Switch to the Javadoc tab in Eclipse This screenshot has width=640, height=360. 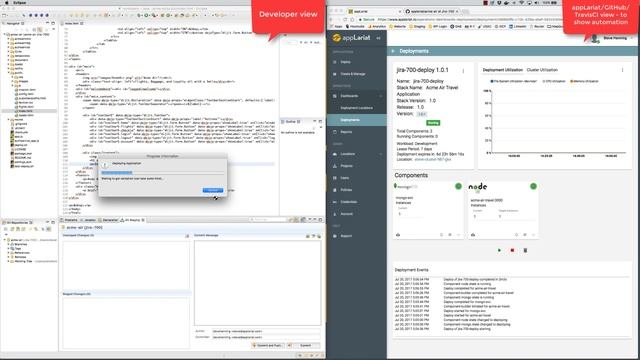coord(89,220)
